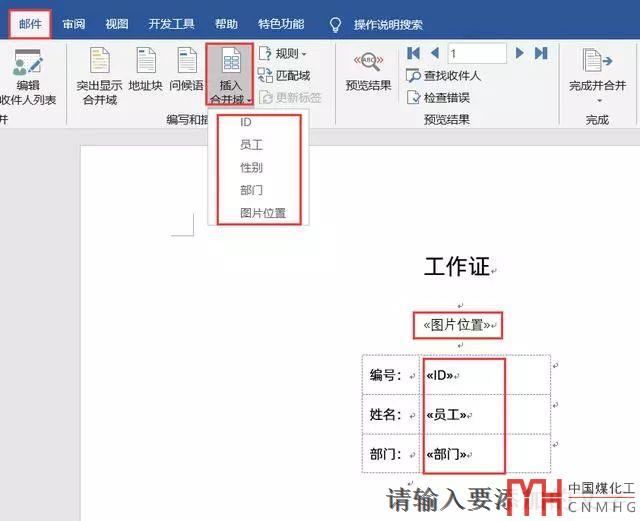Click 检查错误 button

[438, 98]
